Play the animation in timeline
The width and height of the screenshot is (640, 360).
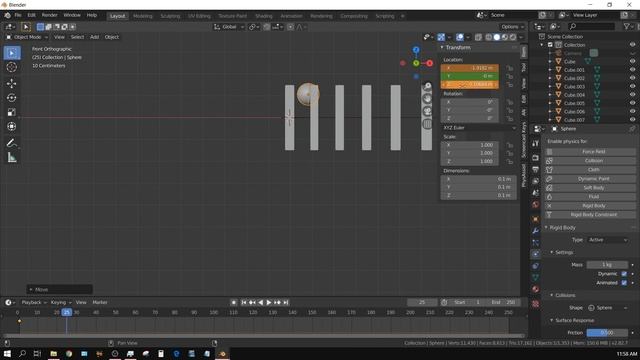point(269,302)
